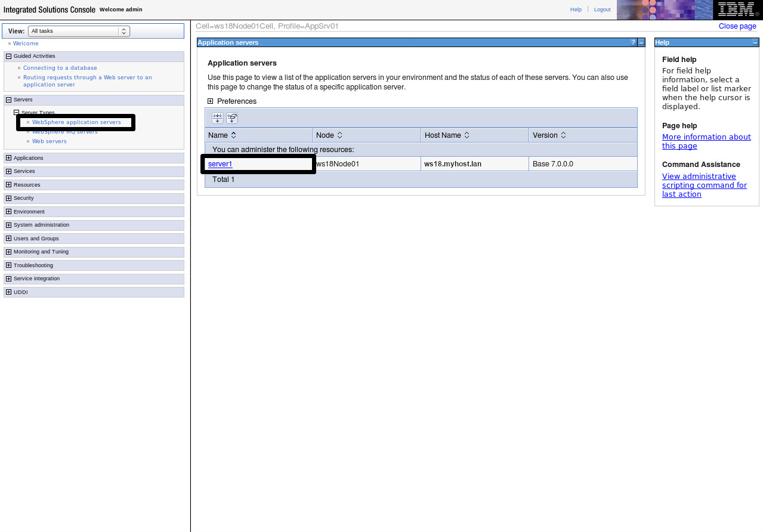The width and height of the screenshot is (763, 532).
Task: Expand the Services section
Action: coord(8,171)
